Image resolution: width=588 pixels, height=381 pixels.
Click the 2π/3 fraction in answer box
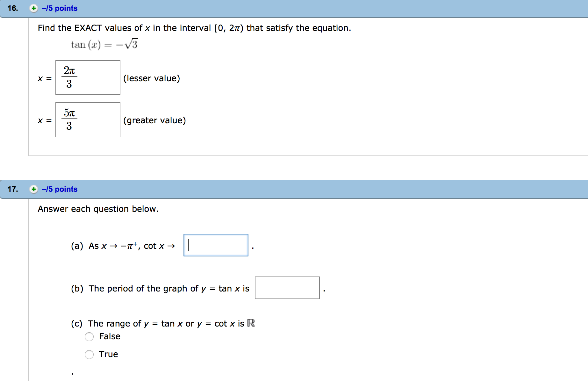coord(69,77)
